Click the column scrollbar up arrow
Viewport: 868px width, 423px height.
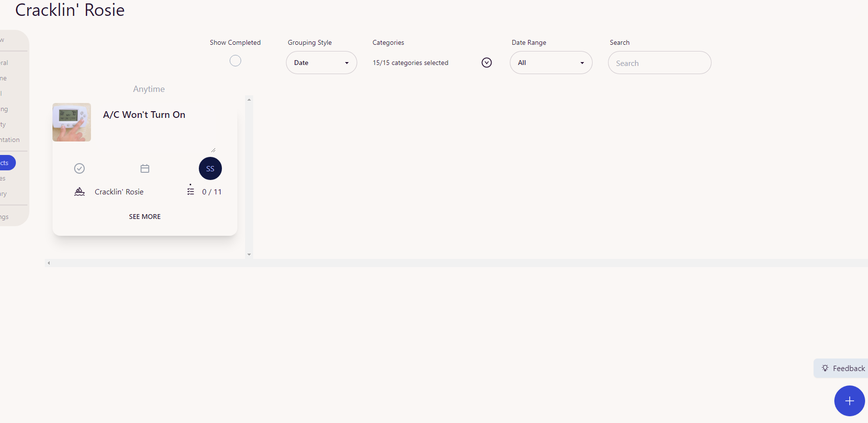pos(249,100)
